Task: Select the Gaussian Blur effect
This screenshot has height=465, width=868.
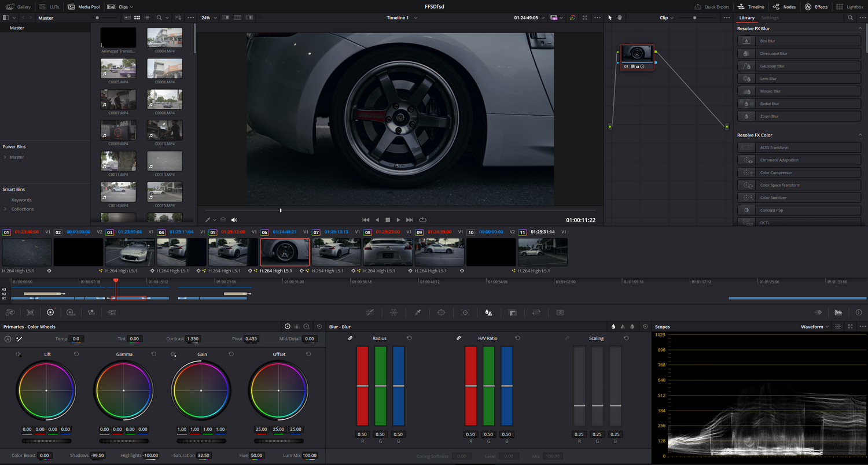Action: click(799, 66)
